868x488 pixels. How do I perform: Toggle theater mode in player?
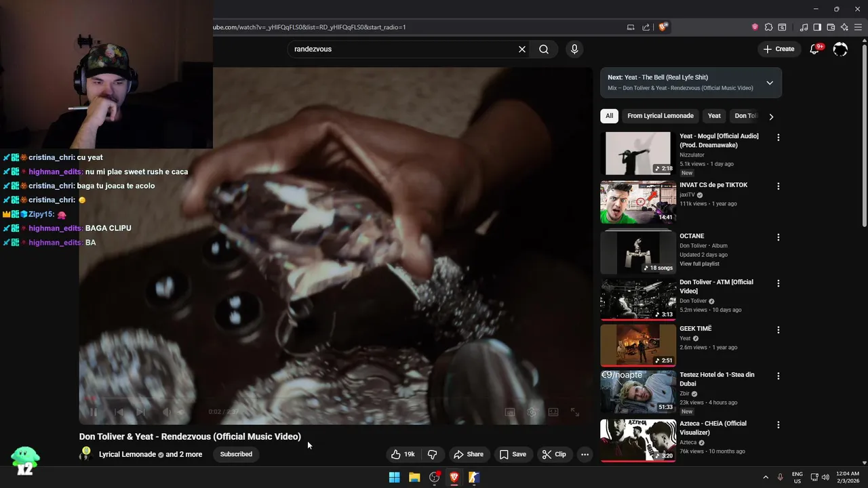pos(553,412)
